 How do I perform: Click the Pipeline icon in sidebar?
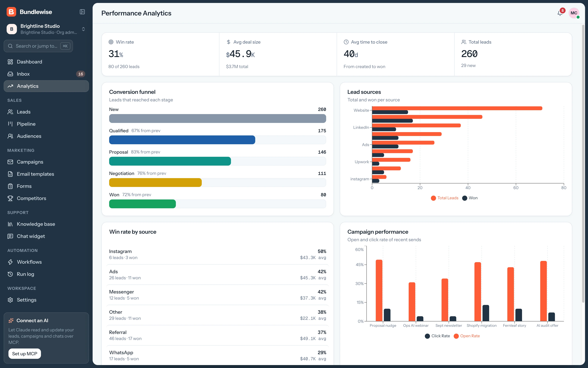click(10, 124)
